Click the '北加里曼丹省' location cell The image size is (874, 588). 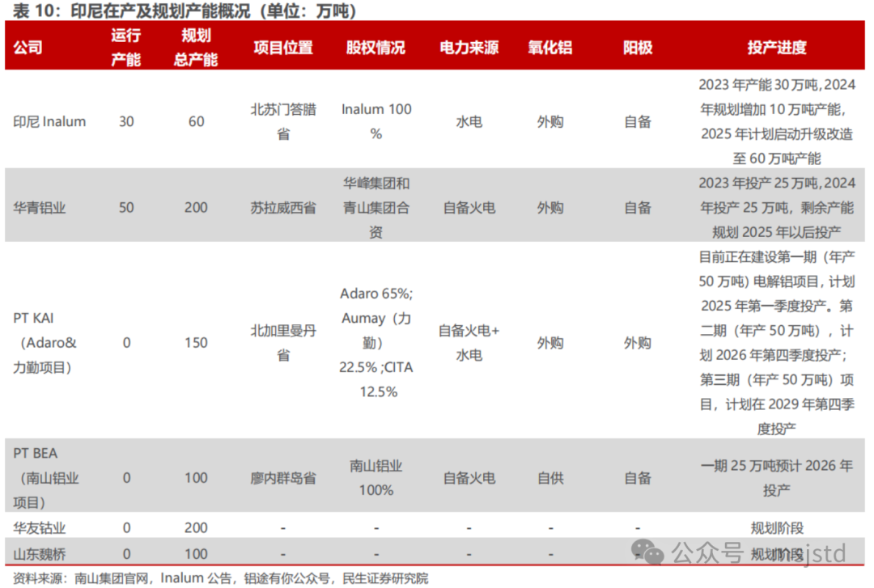tap(283, 343)
